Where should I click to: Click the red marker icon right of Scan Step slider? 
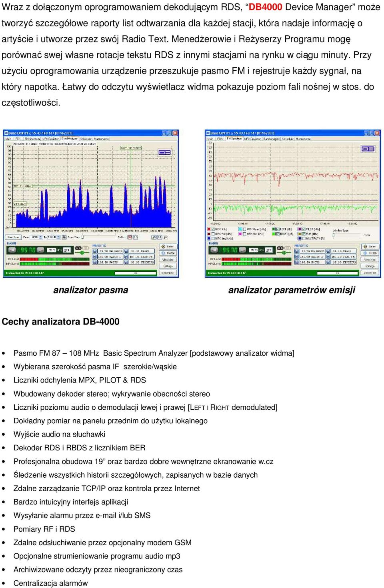[x=130, y=237]
